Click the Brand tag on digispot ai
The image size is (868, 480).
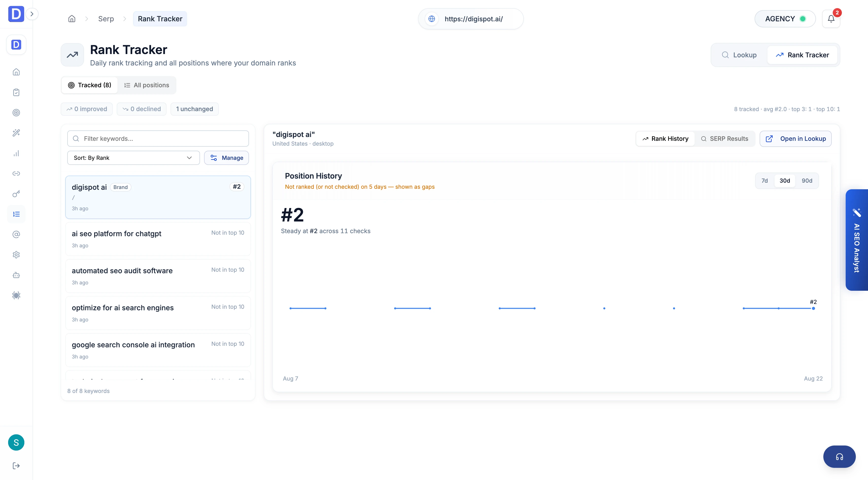click(x=120, y=187)
